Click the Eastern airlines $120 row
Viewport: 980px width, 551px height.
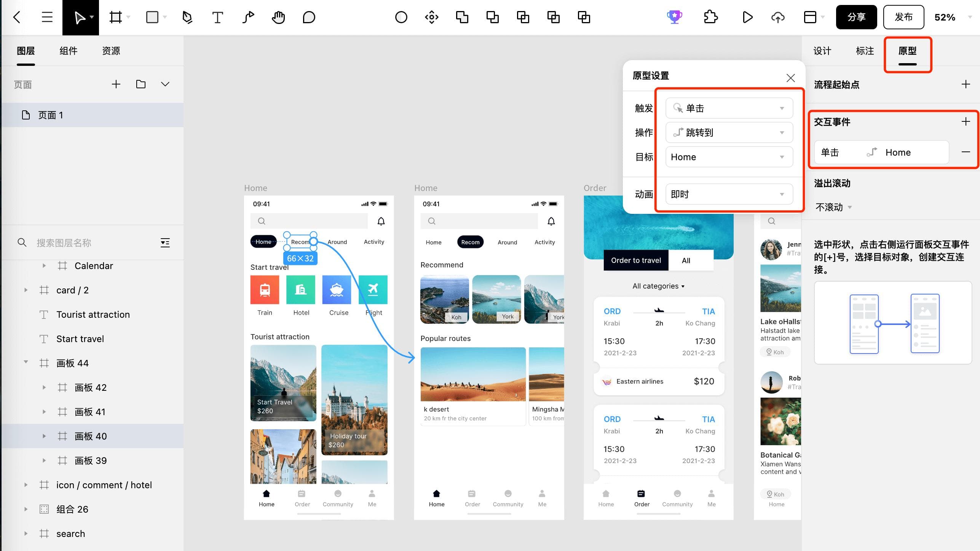[x=659, y=381]
